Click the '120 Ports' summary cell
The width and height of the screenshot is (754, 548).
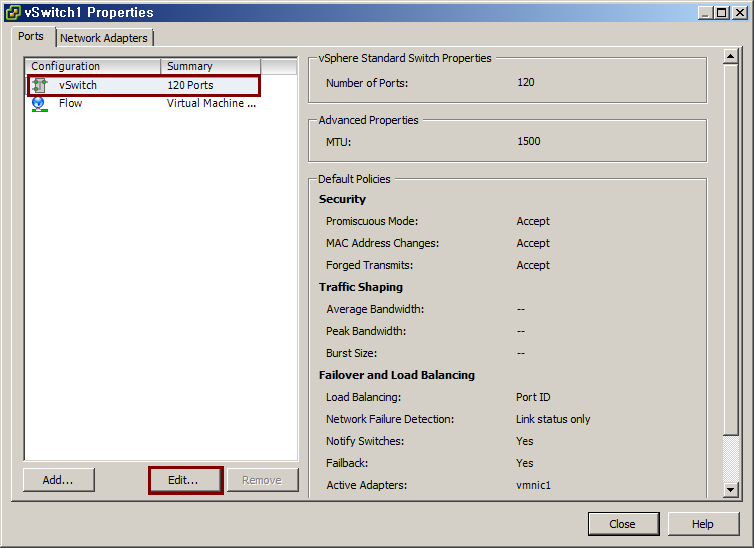pos(190,85)
